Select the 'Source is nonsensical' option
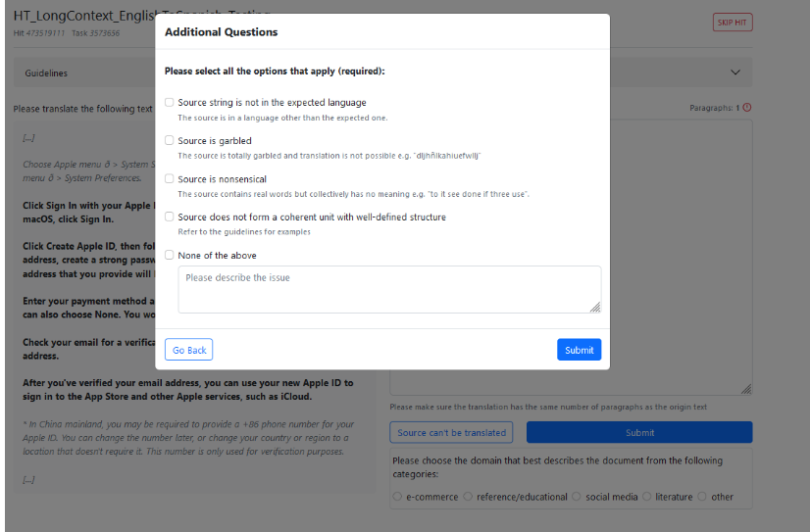The height and width of the screenshot is (532, 810). click(x=170, y=179)
